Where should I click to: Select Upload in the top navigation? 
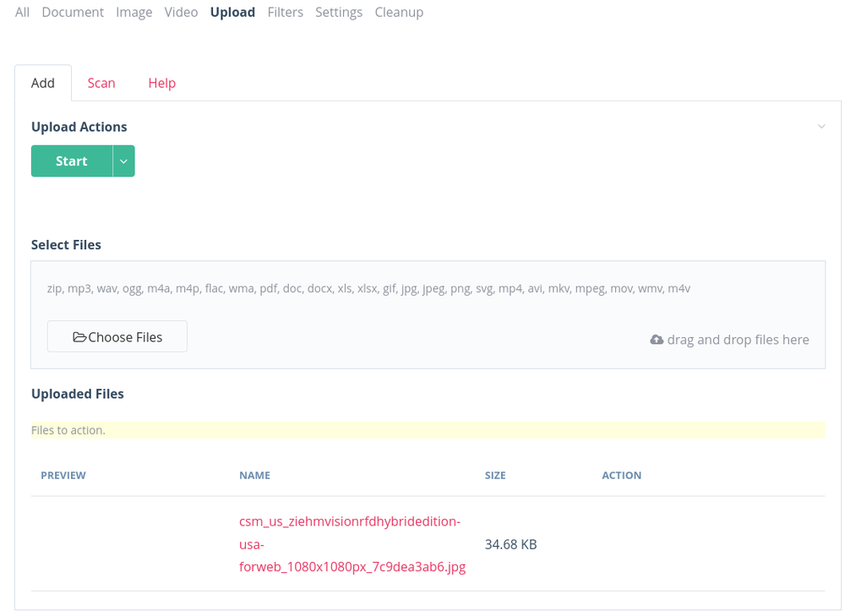click(232, 12)
